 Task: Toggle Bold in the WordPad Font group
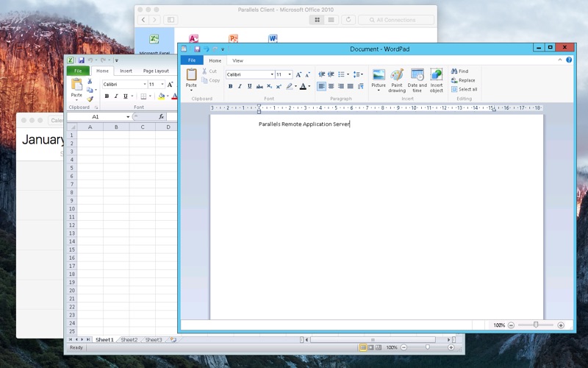click(230, 86)
